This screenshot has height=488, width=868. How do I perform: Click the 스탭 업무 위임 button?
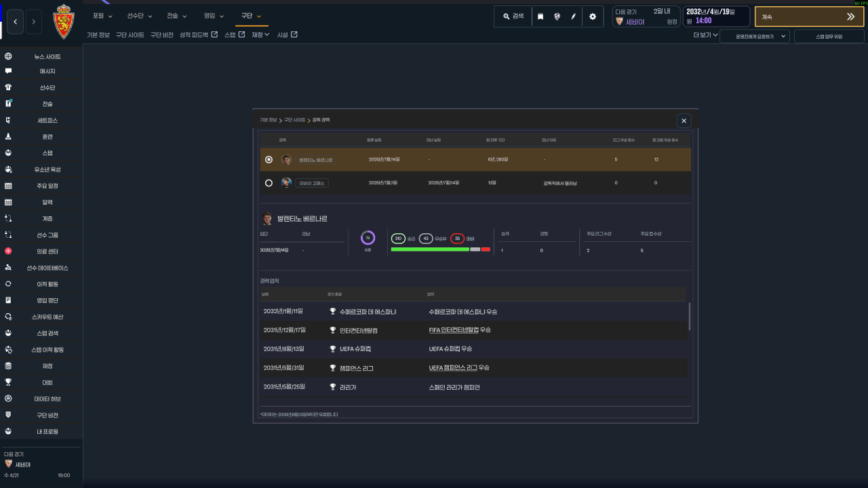coord(829,36)
